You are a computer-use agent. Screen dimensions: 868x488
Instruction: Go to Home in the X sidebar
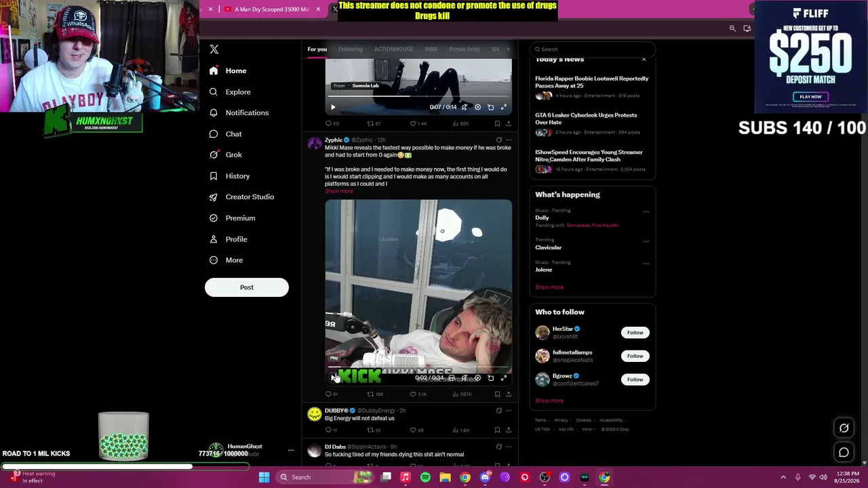[229, 70]
